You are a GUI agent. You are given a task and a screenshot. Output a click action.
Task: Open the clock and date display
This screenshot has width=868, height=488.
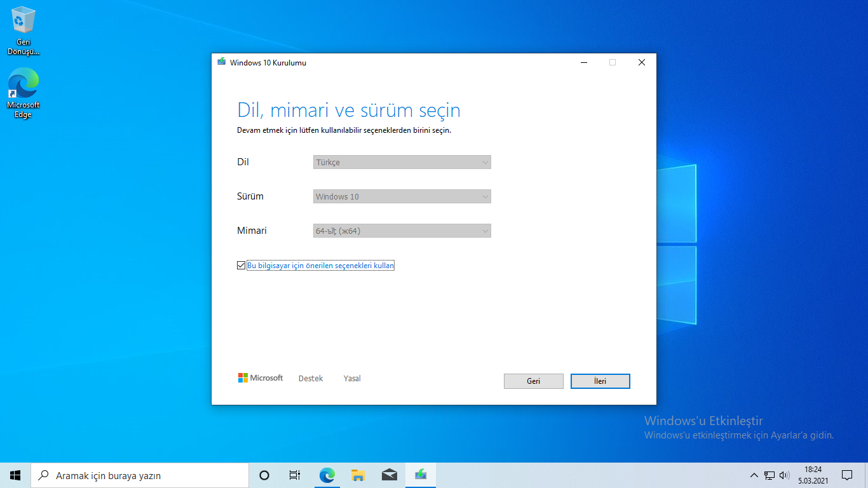coord(813,475)
